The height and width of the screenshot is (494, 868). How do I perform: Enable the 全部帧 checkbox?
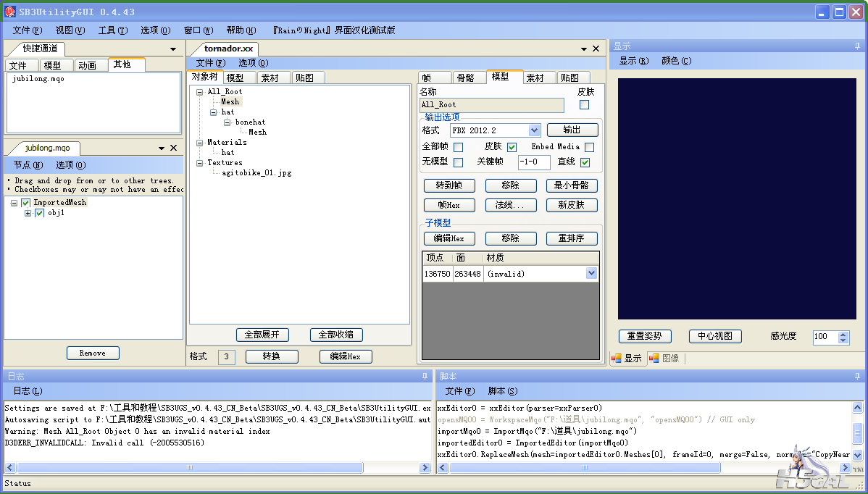click(458, 147)
